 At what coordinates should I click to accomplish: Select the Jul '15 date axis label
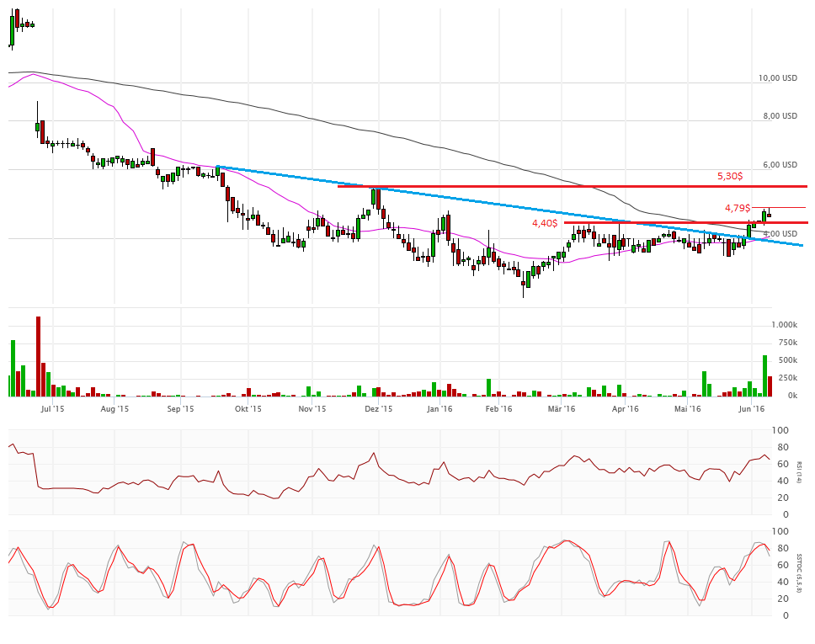[52, 409]
